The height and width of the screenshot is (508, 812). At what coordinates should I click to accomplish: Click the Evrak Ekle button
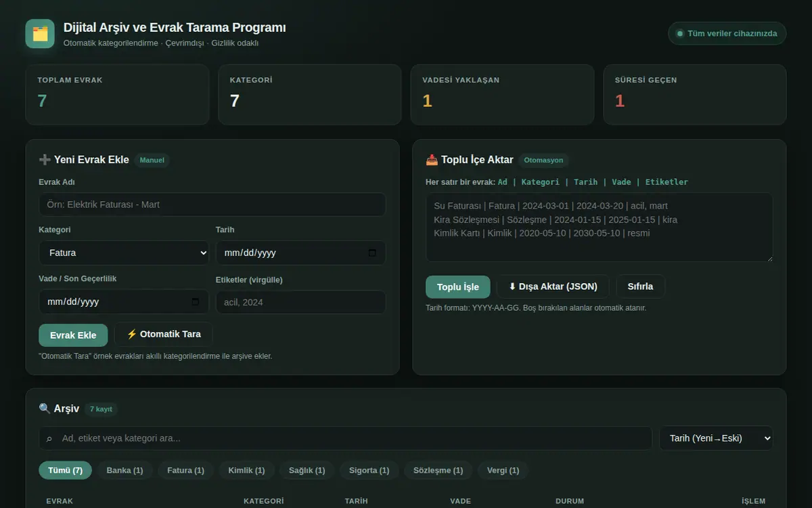[73, 335]
